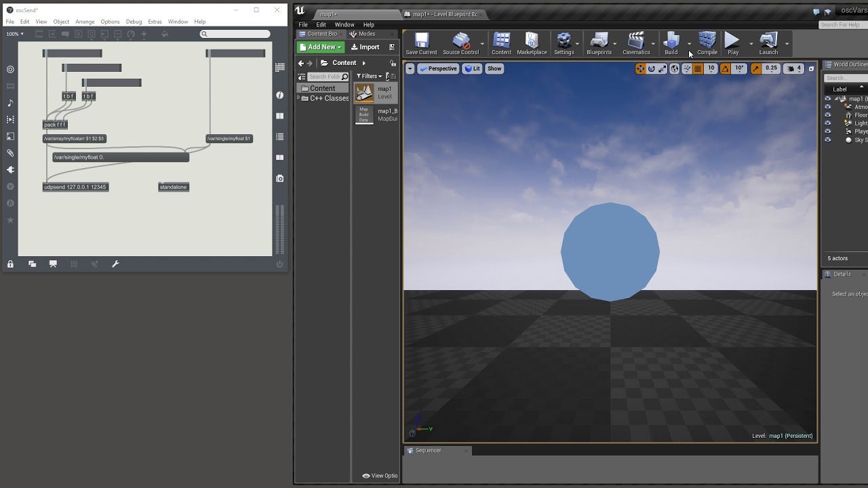Open the Extras menu in Max

coord(155,22)
